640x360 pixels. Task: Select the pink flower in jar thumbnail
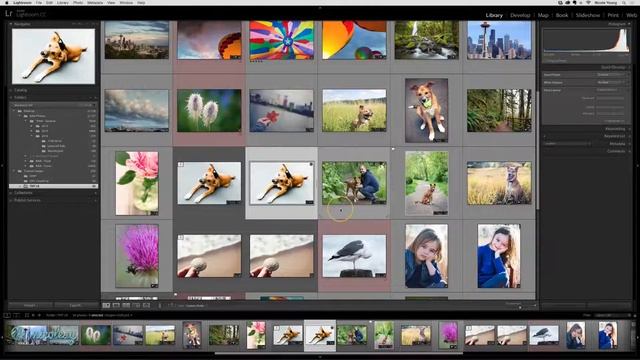click(x=137, y=183)
